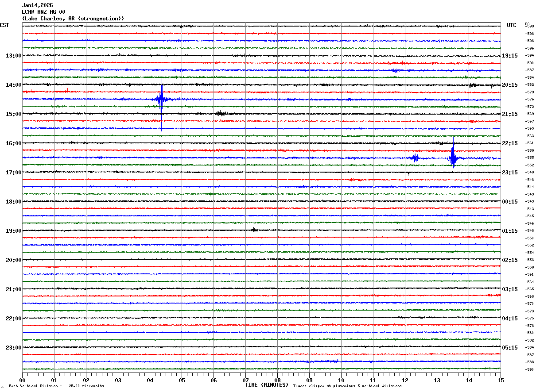Click the Lake Charles, AR station name
The image size is (536, 392).
pyautogui.click(x=73, y=19)
